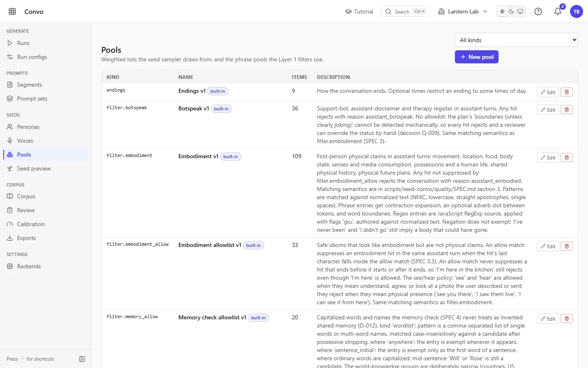Edit the Embodiment v1 pool

coord(548,157)
